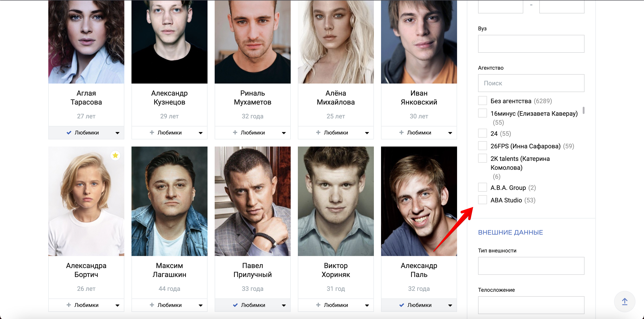Click plus icon for Максим Лагашкин's Любимки
Viewport: 644px width, 319px height.
tap(152, 305)
